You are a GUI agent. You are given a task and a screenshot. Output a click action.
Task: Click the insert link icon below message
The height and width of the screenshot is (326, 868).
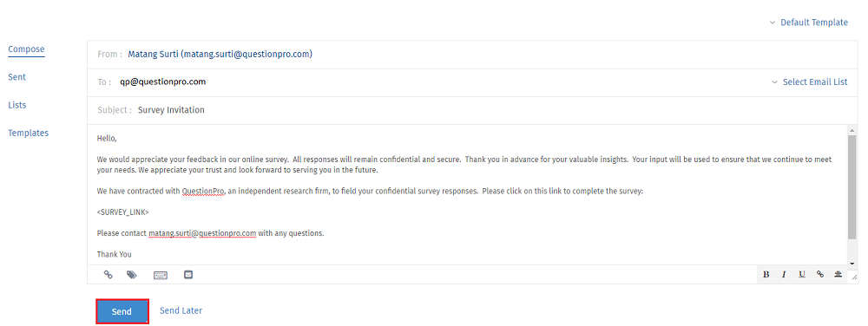pyautogui.click(x=108, y=275)
